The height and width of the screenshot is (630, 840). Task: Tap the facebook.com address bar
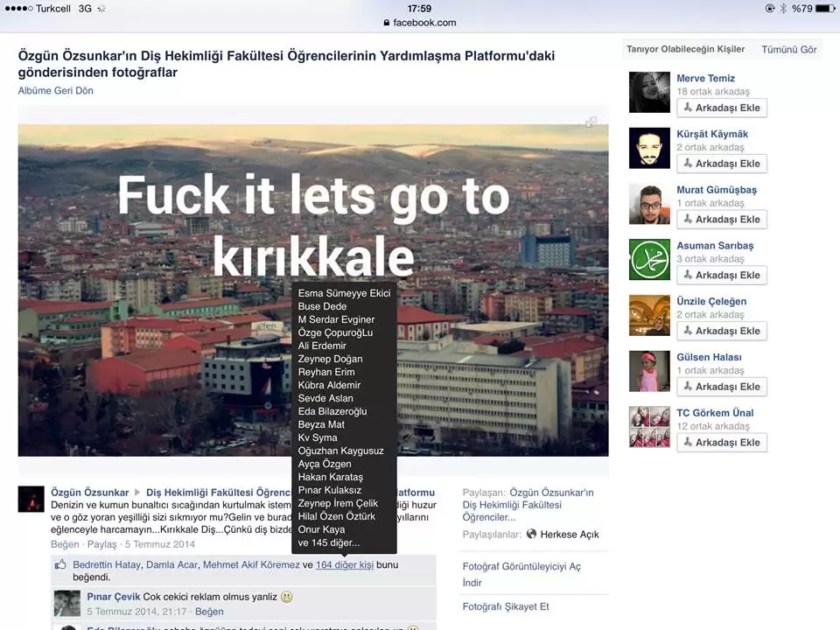[420, 23]
